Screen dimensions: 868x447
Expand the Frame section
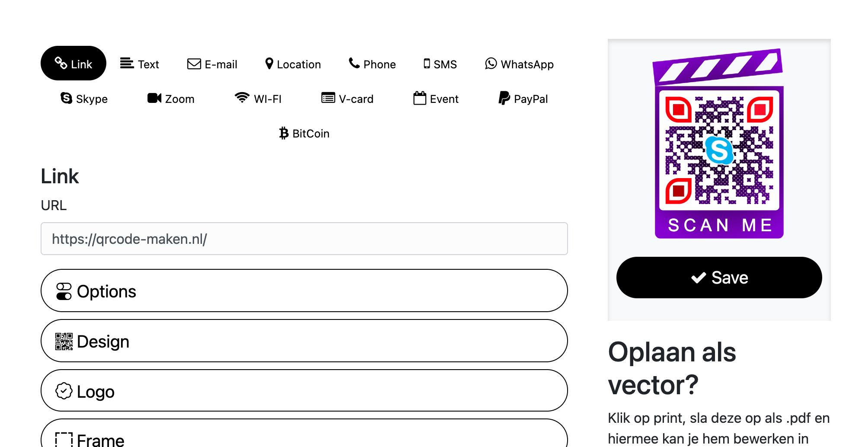pos(304,433)
